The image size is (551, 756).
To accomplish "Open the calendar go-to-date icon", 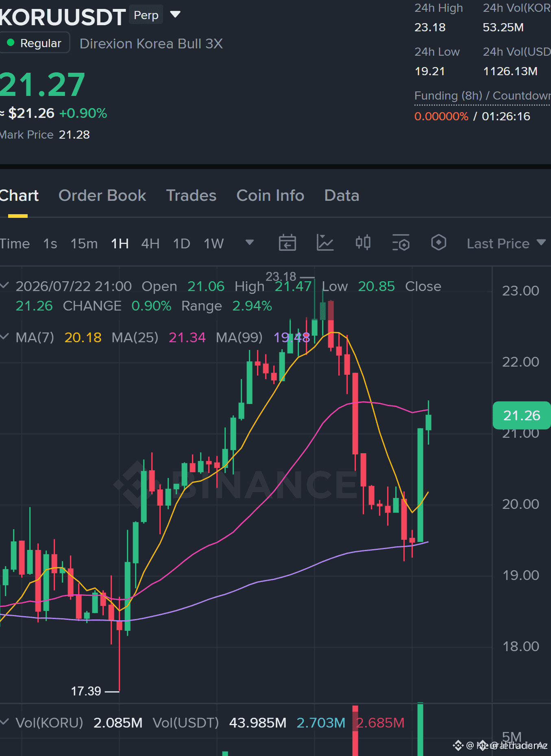I will (x=287, y=243).
